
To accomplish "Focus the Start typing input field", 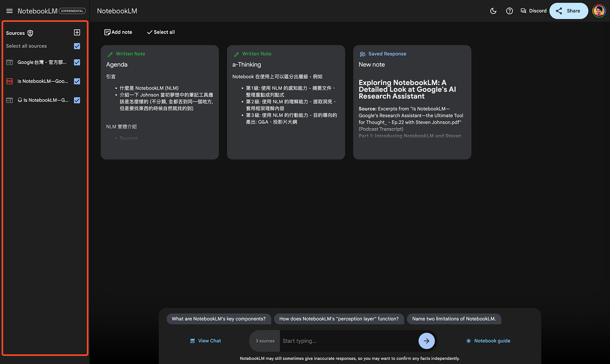I will (349, 341).
